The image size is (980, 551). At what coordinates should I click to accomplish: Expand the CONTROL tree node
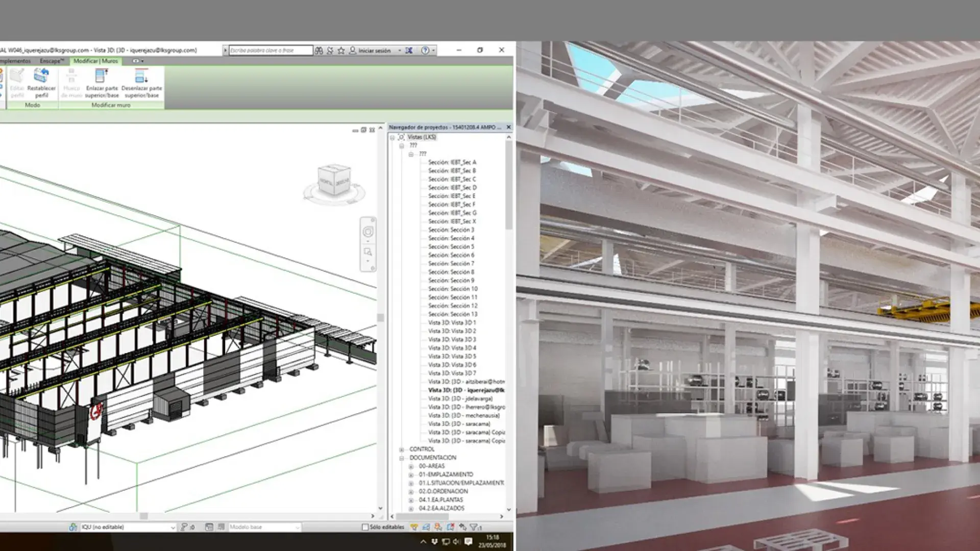pyautogui.click(x=402, y=449)
